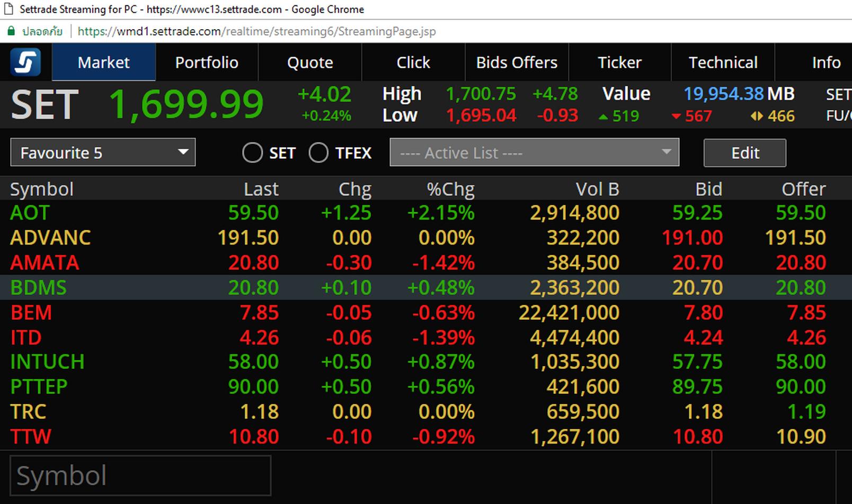Select the TRC symbol
Image resolution: width=852 pixels, height=504 pixels.
point(28,411)
